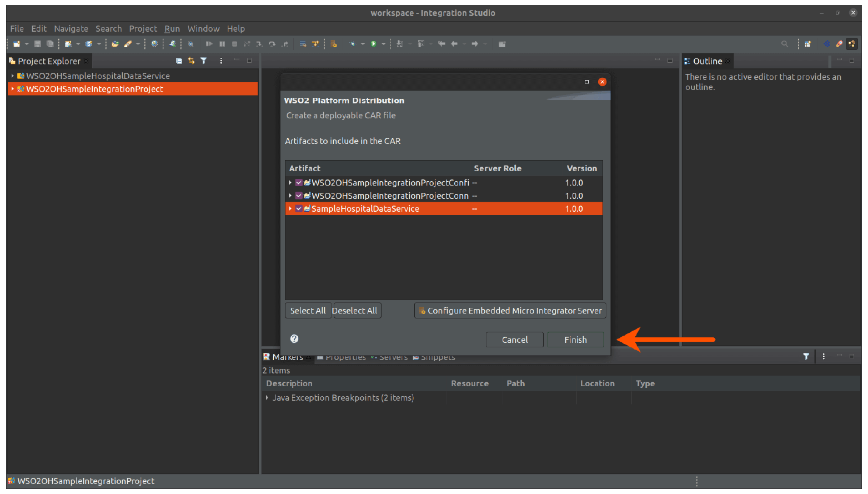Viewport: 868px width, 494px height.
Task: Click the Suspend (pause) debug icon
Action: (222, 44)
